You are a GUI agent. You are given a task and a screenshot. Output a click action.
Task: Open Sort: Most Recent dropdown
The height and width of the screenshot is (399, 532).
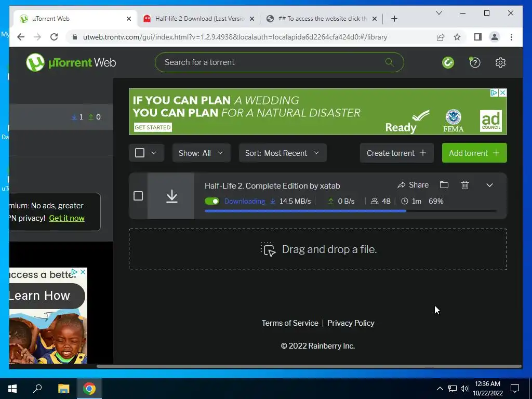pyautogui.click(x=282, y=153)
